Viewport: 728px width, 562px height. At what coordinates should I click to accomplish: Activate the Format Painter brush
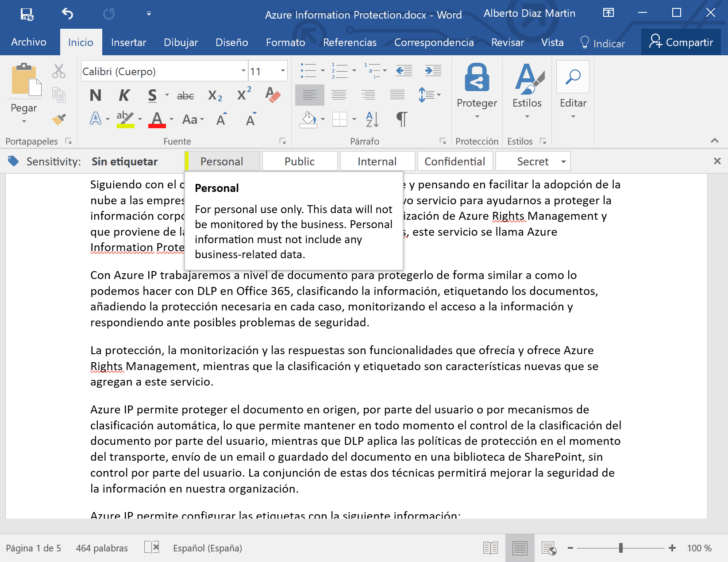(x=58, y=119)
